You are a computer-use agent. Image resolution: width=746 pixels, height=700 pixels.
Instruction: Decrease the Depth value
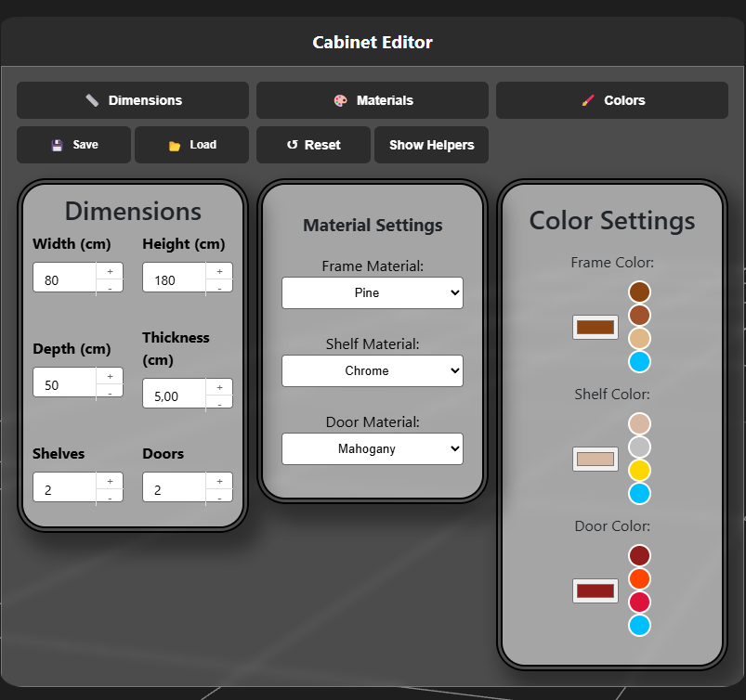tap(110, 394)
